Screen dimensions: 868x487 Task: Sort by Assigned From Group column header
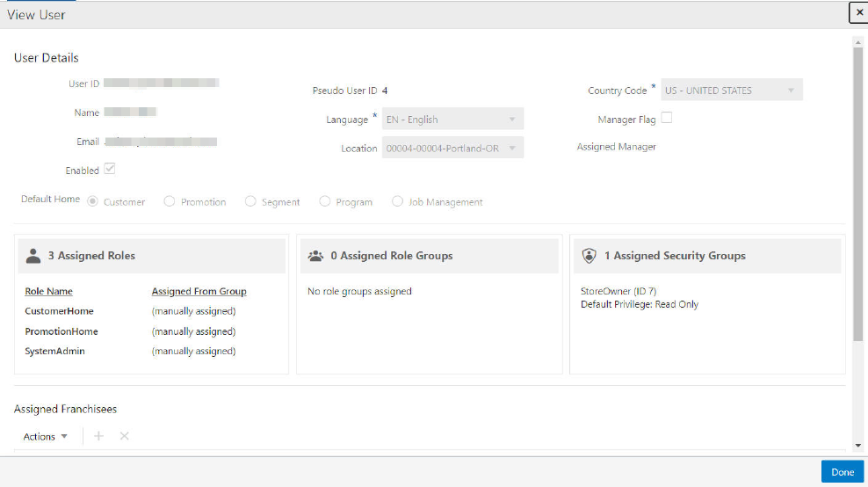point(199,292)
